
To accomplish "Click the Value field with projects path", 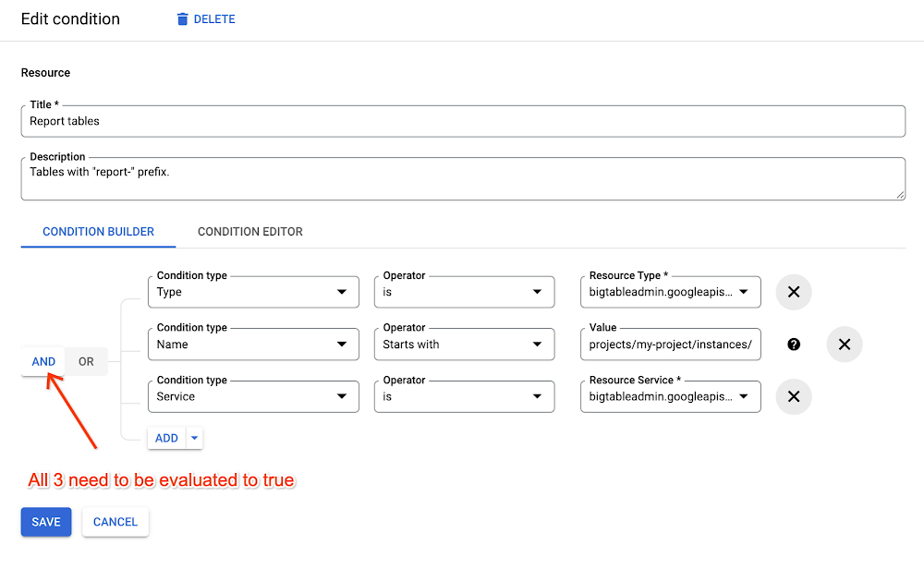I will [x=670, y=345].
